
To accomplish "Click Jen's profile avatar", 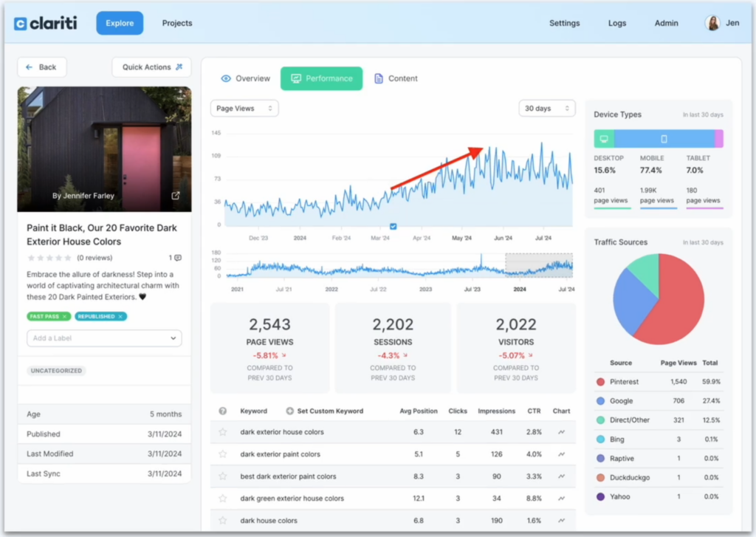I will coord(712,23).
